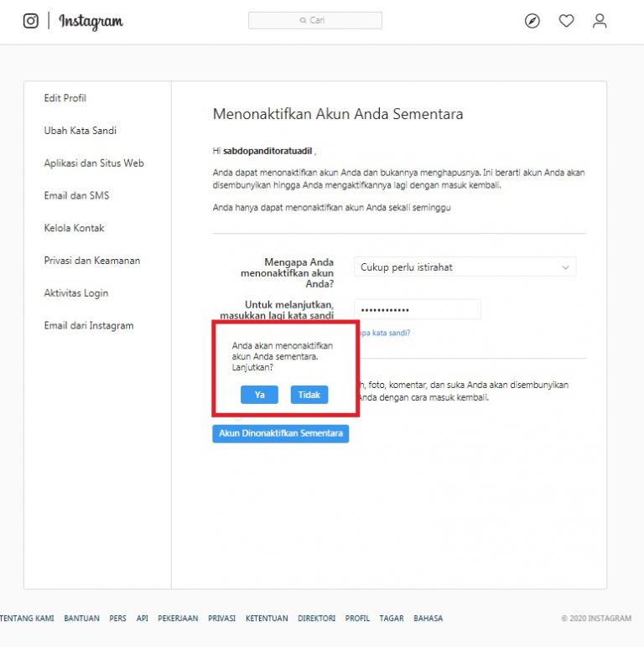Click the © 2020 INSTAGRAM text
This screenshot has height=647, width=644.
click(596, 619)
